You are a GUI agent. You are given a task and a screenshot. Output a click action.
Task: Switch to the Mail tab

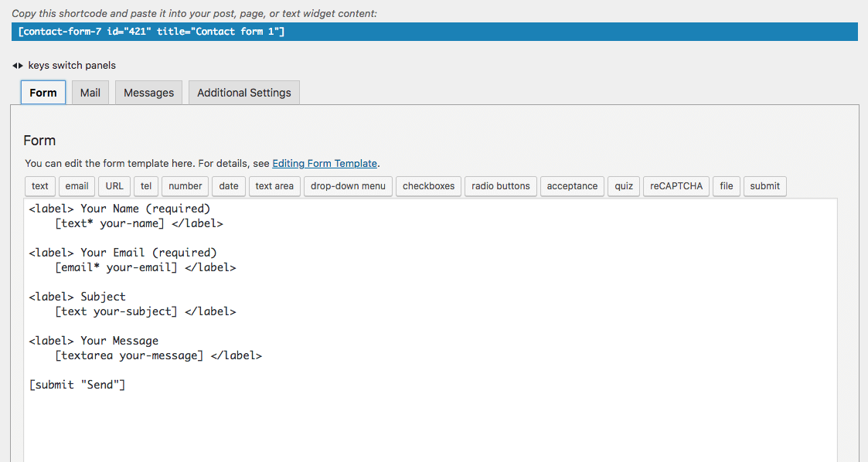90,93
